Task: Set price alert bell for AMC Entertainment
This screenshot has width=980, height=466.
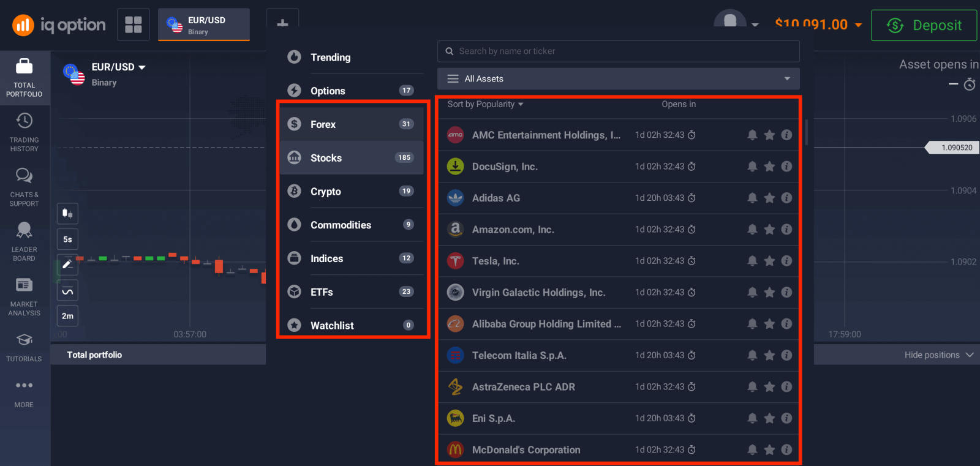Action: point(752,135)
